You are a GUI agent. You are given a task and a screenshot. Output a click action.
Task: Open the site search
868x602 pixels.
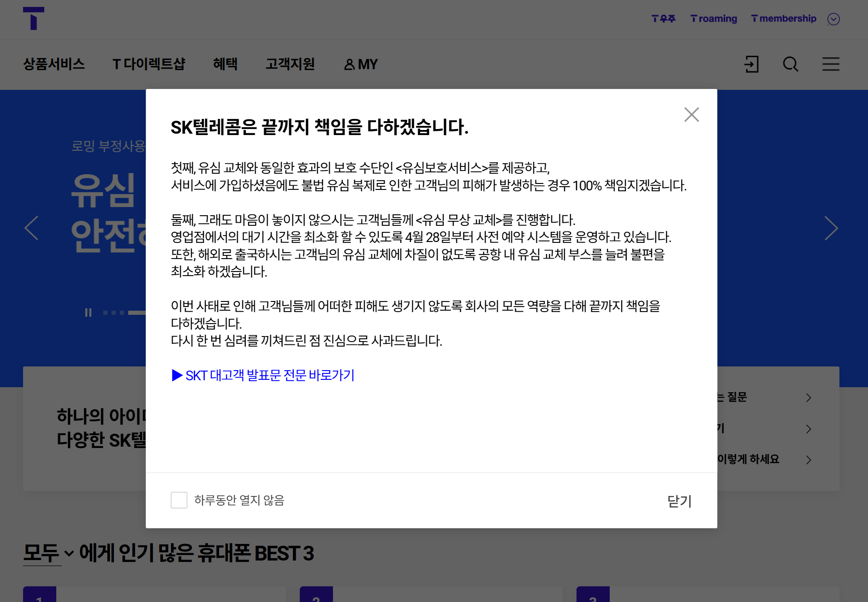coord(790,65)
